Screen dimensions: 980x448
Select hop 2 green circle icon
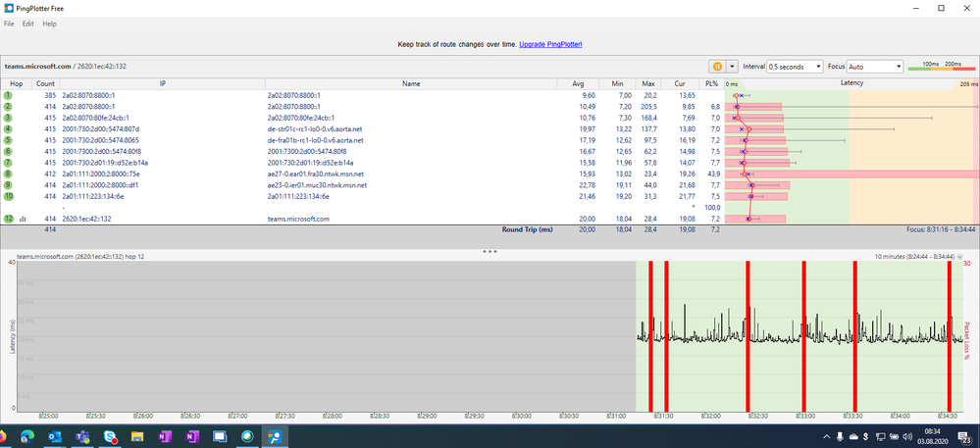[8, 107]
